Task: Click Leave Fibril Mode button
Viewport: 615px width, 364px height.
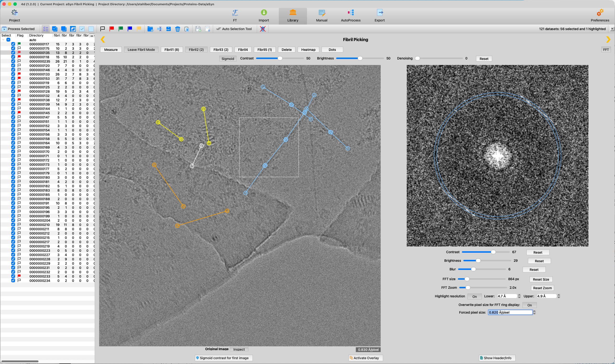Action: coord(141,49)
